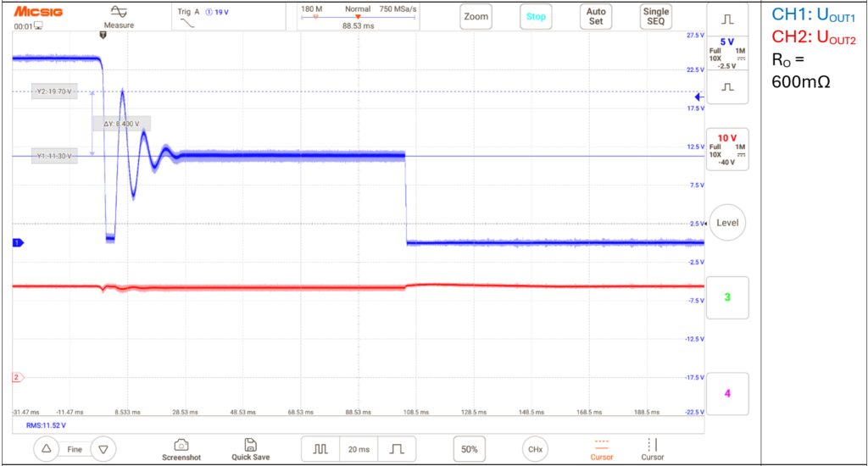Tap the top-right channel pulse icon

point(727,19)
